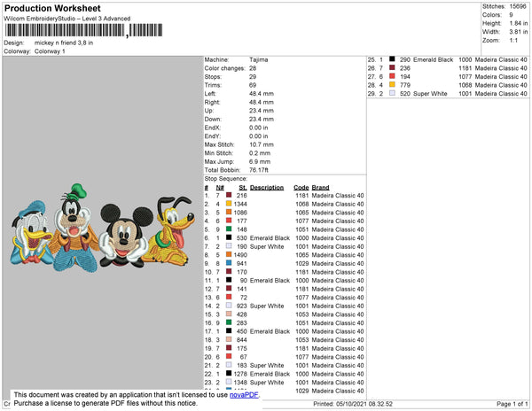Click the blue swatch in stop 9

tap(229, 263)
